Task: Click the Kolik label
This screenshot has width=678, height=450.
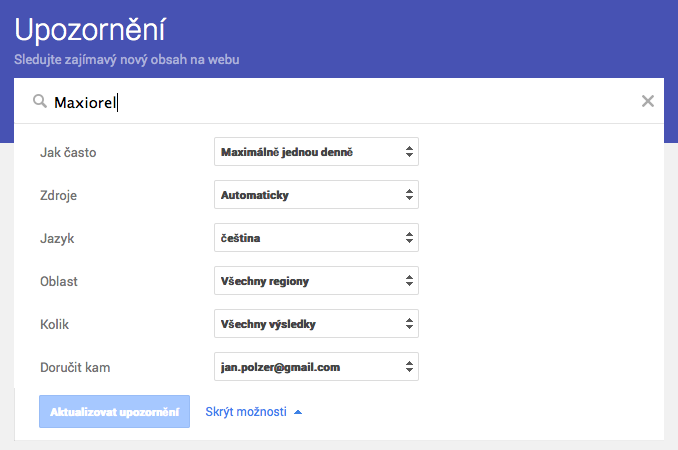Action: click(x=54, y=324)
